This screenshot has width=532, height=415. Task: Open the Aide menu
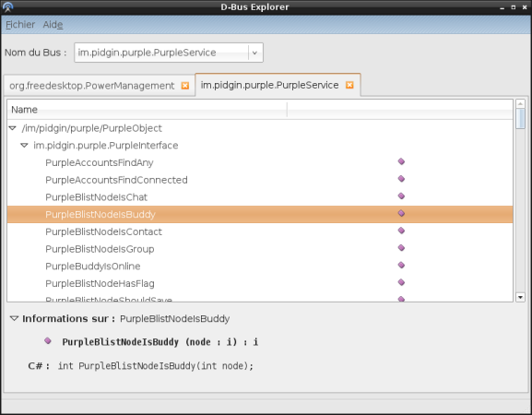tap(53, 25)
